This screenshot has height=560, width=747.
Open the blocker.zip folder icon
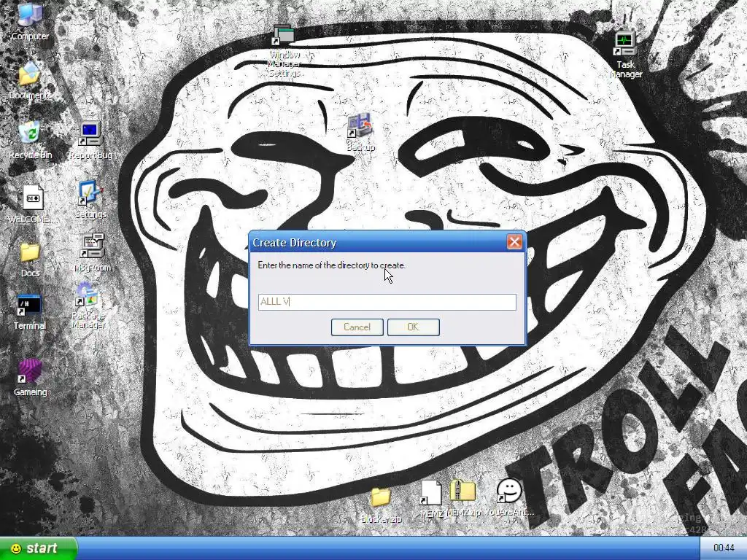[381, 506]
